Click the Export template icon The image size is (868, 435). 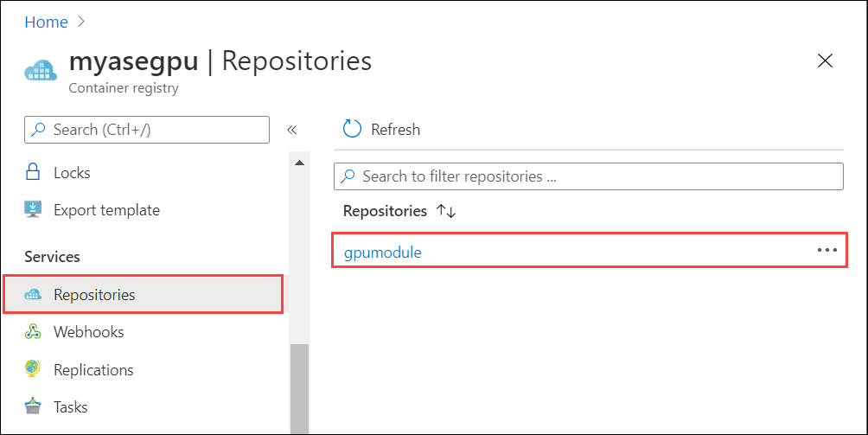[34, 210]
